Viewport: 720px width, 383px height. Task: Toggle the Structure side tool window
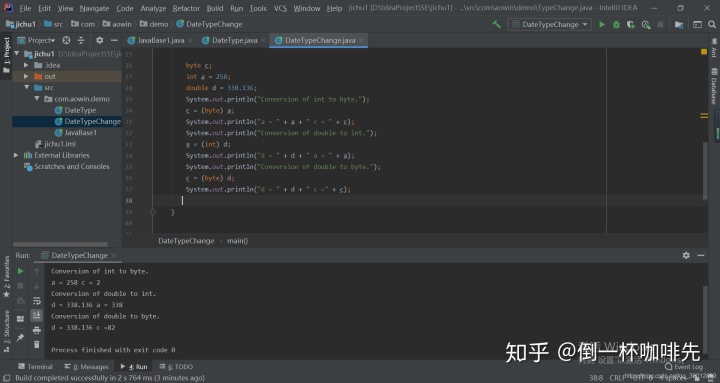[6, 331]
